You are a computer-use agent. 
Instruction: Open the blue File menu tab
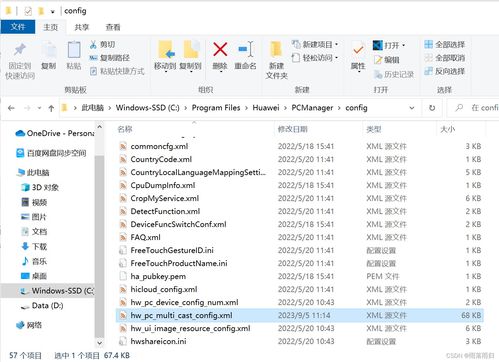point(18,27)
